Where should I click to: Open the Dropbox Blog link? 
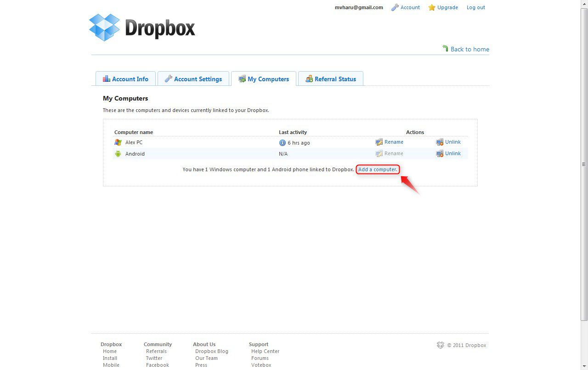click(x=212, y=351)
